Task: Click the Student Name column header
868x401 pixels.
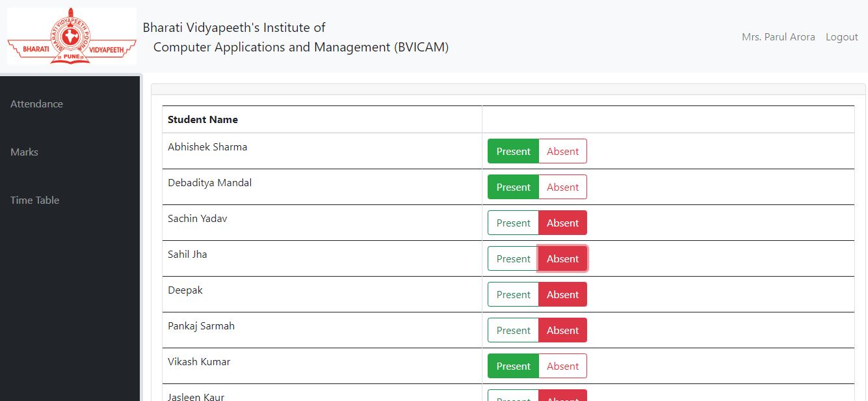Action: click(x=202, y=119)
